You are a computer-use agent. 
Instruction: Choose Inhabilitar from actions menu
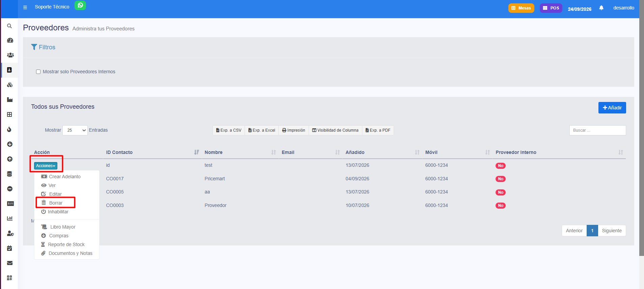[55, 212]
